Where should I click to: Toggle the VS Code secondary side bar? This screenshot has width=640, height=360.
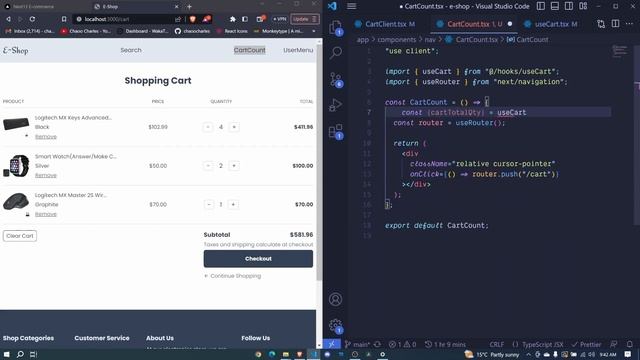569,6
